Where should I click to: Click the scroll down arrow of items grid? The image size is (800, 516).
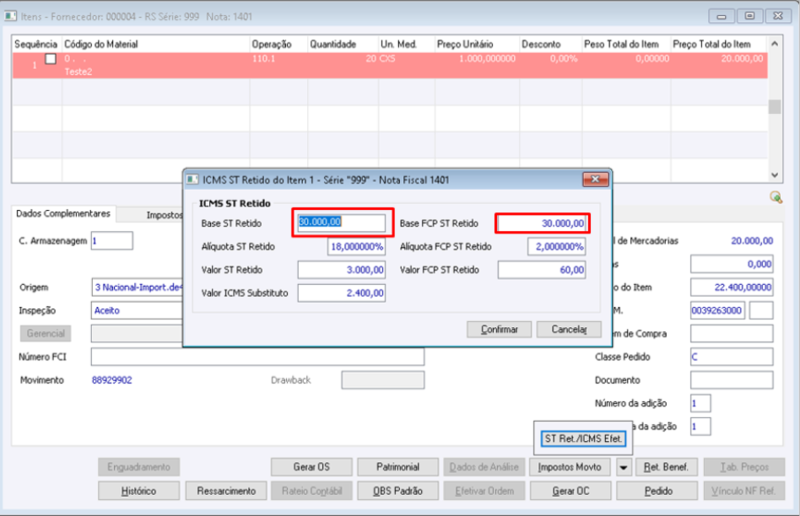point(774,175)
